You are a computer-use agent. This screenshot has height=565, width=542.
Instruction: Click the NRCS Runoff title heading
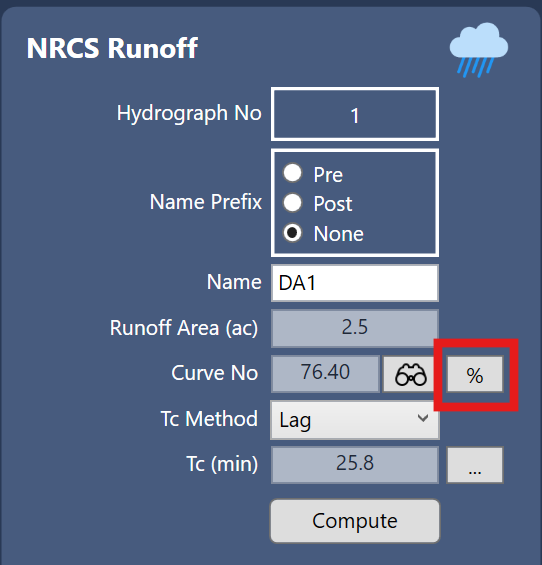tap(112, 48)
